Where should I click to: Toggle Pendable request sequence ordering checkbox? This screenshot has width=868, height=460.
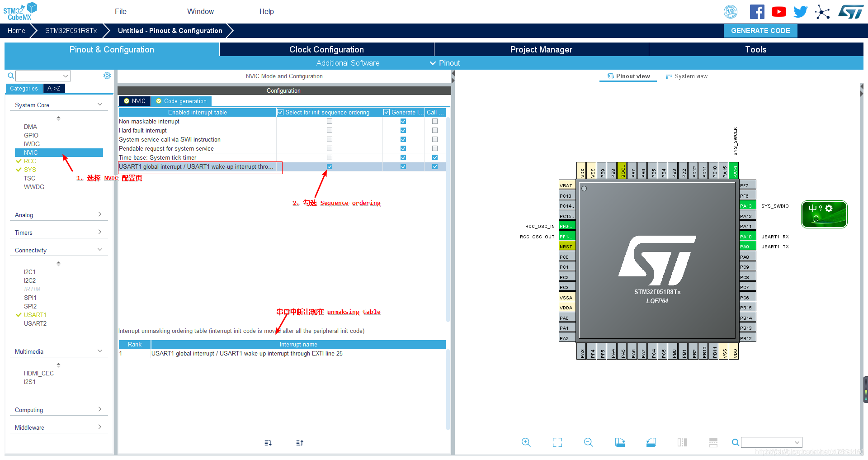click(x=330, y=148)
